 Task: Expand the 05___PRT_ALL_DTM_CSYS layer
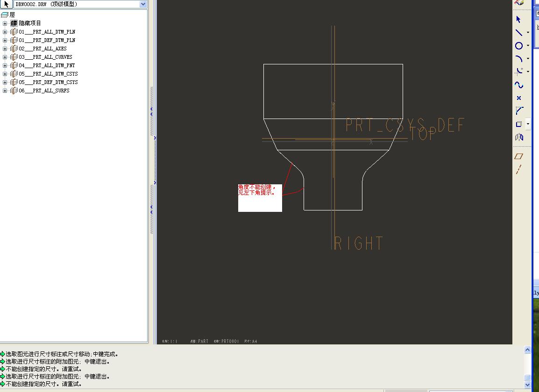click(5, 74)
